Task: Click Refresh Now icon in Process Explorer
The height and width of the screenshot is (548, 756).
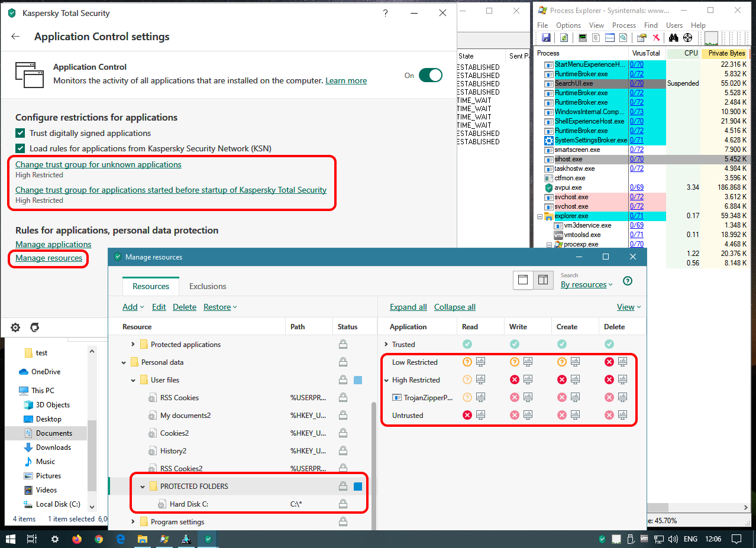Action: pyautogui.click(x=564, y=38)
